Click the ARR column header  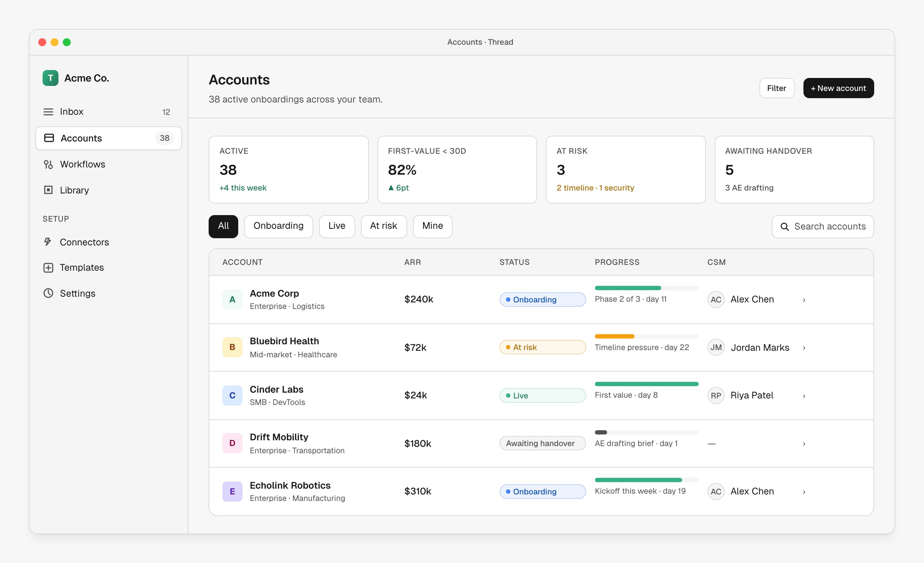click(x=413, y=262)
